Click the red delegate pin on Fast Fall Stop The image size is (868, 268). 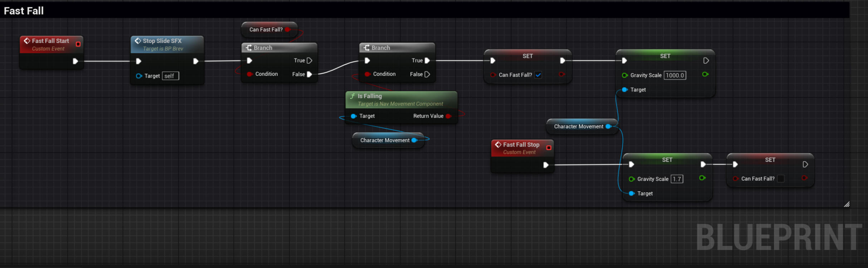pyautogui.click(x=549, y=148)
